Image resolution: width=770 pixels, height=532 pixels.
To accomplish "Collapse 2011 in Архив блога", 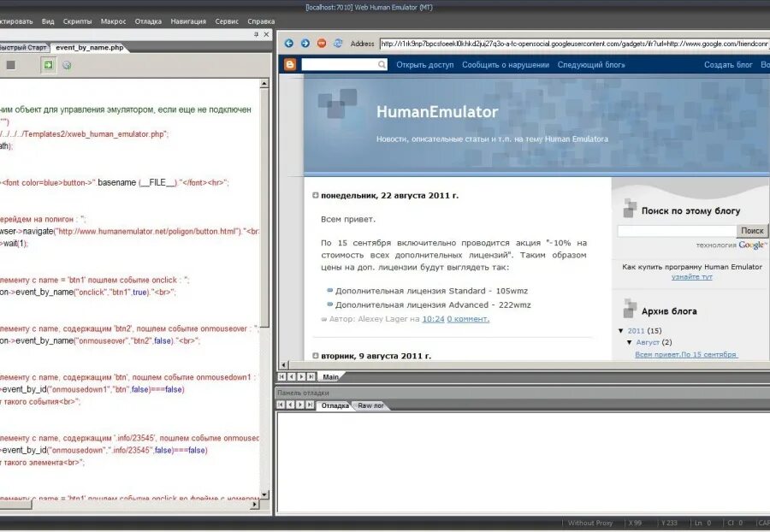I will pos(621,330).
